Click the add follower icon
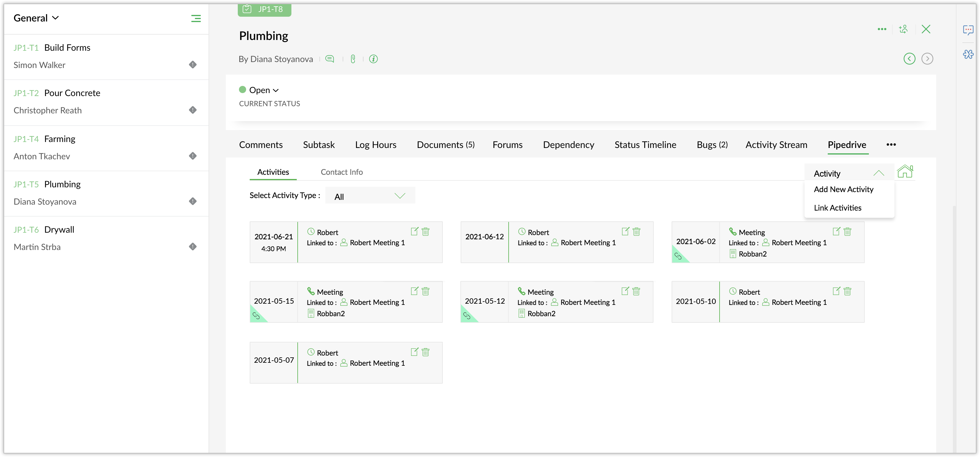The width and height of the screenshot is (980, 457). [x=903, y=29]
